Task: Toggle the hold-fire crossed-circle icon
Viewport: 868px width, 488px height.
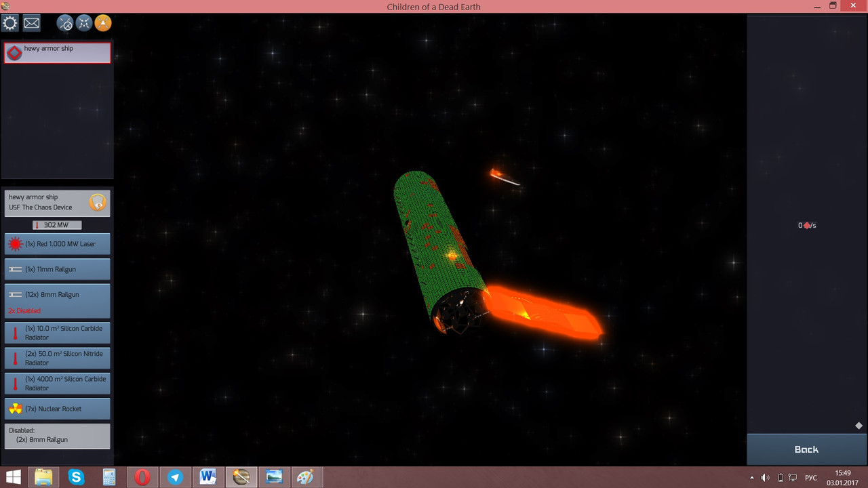Action: pyautogui.click(x=65, y=24)
